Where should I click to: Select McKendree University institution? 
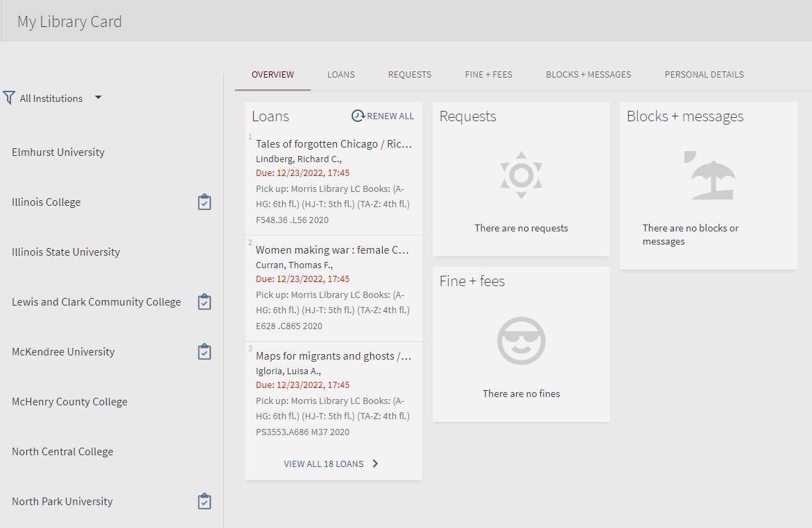coord(63,352)
